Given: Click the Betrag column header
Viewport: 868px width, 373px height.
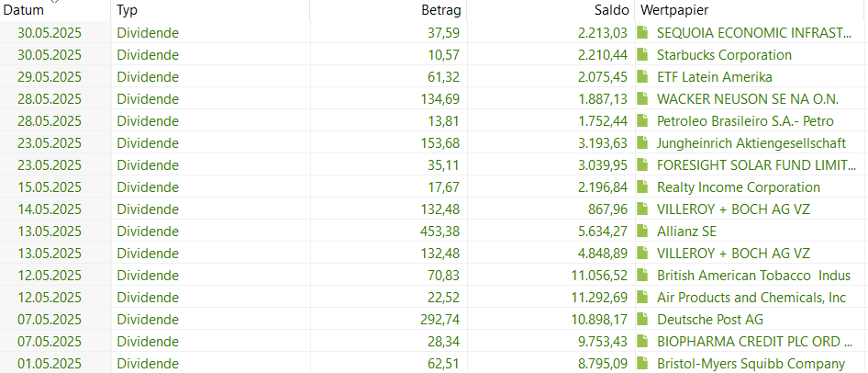Looking at the screenshot, I should (x=442, y=10).
